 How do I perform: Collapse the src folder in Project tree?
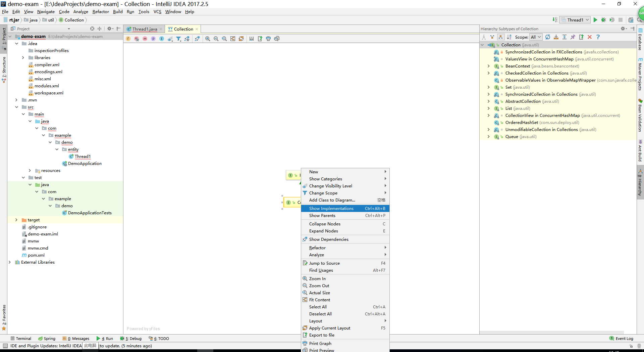click(16, 107)
